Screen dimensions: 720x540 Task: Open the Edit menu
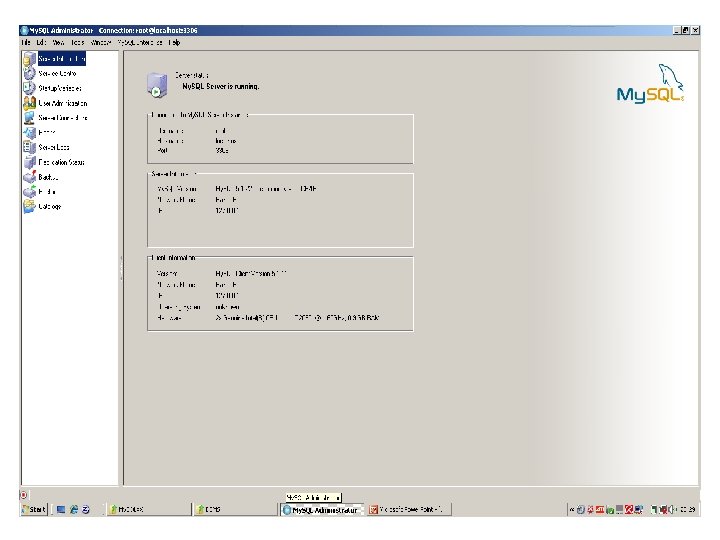coord(41,42)
